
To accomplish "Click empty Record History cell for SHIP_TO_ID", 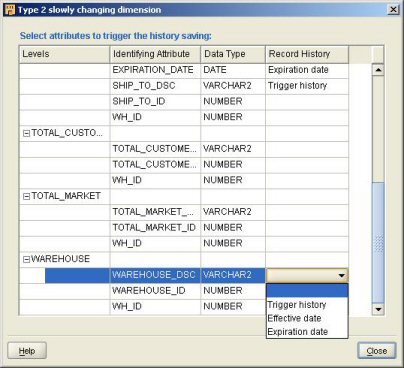I will (x=307, y=102).
